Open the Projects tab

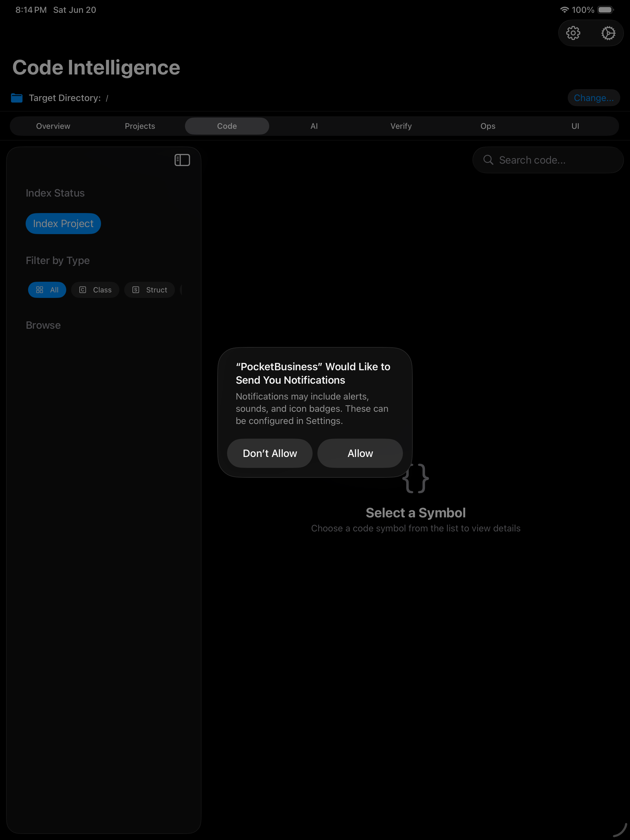pyautogui.click(x=140, y=126)
